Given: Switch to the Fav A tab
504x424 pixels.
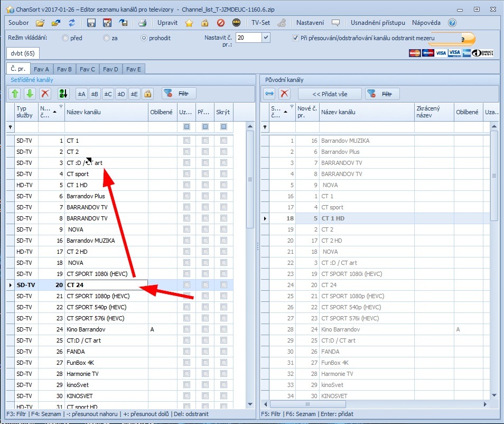Looking at the screenshot, I should pyautogui.click(x=41, y=69).
